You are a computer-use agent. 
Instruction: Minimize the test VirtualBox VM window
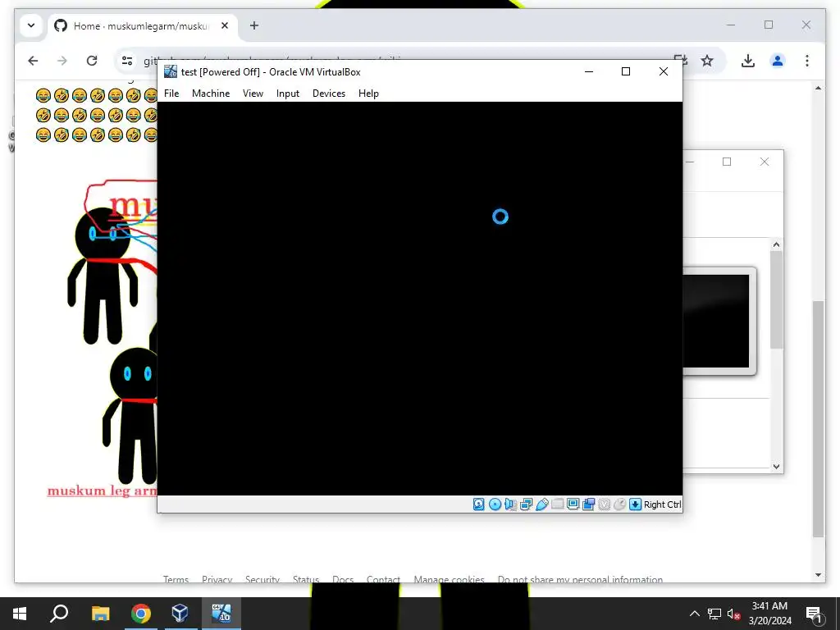[589, 71]
